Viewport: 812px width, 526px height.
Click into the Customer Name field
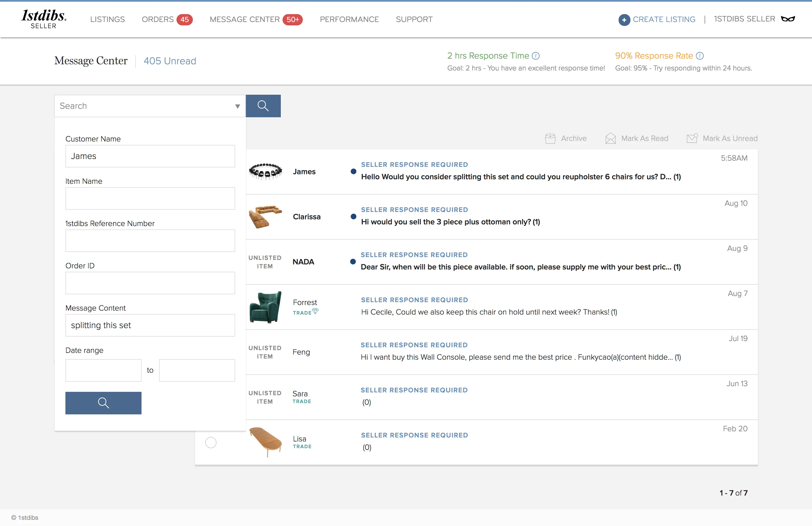150,156
